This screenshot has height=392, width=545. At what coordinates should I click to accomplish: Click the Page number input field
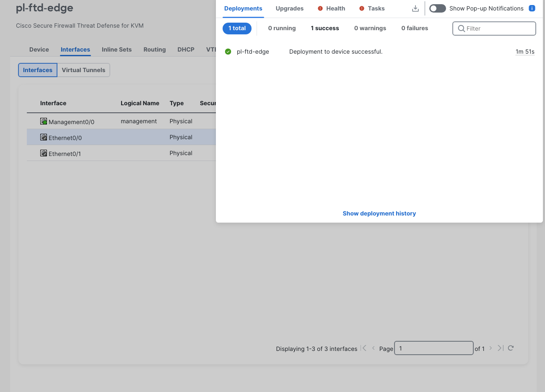point(434,348)
